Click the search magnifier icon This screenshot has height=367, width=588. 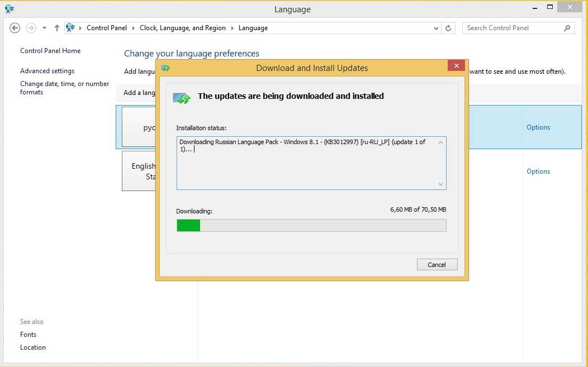[x=567, y=28]
